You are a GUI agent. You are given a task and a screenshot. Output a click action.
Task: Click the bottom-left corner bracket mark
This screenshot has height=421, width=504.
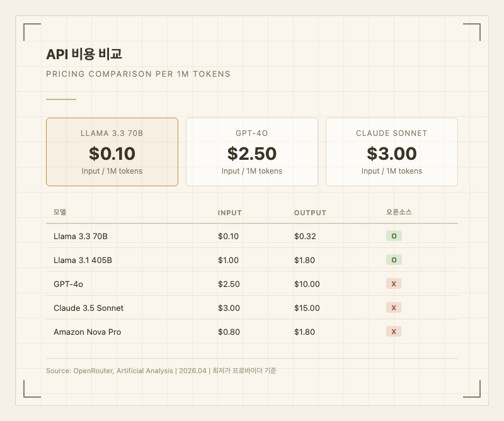(31, 390)
